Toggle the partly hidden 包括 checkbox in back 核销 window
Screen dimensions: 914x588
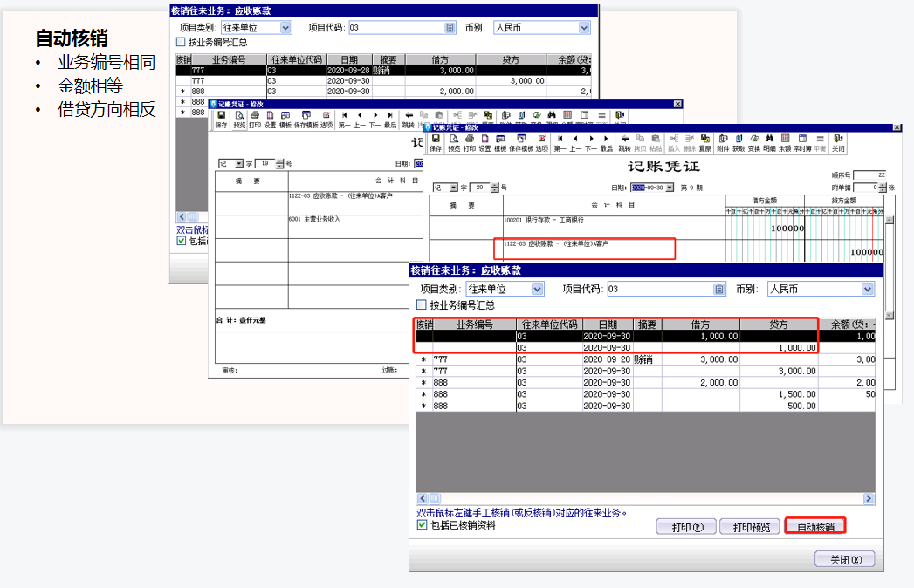click(182, 241)
